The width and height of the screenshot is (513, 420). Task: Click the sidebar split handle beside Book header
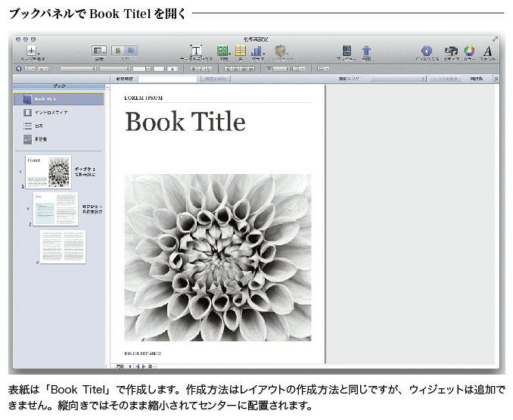pos(107,87)
